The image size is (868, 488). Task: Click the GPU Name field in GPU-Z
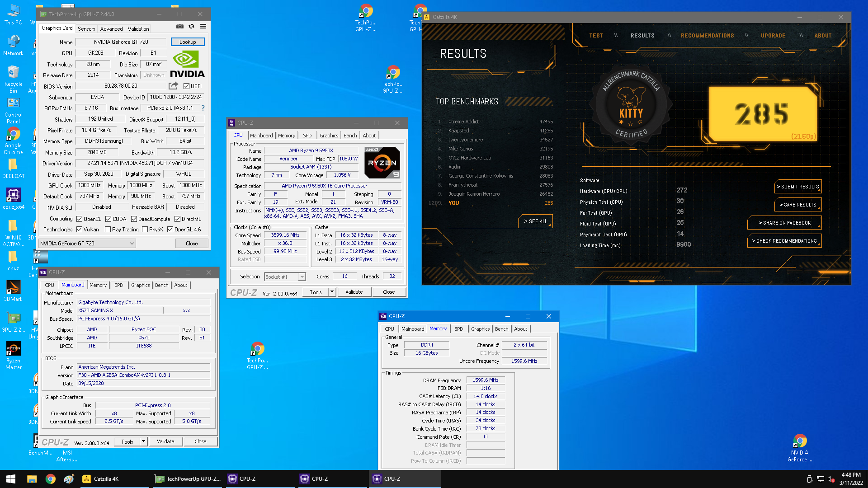click(121, 42)
